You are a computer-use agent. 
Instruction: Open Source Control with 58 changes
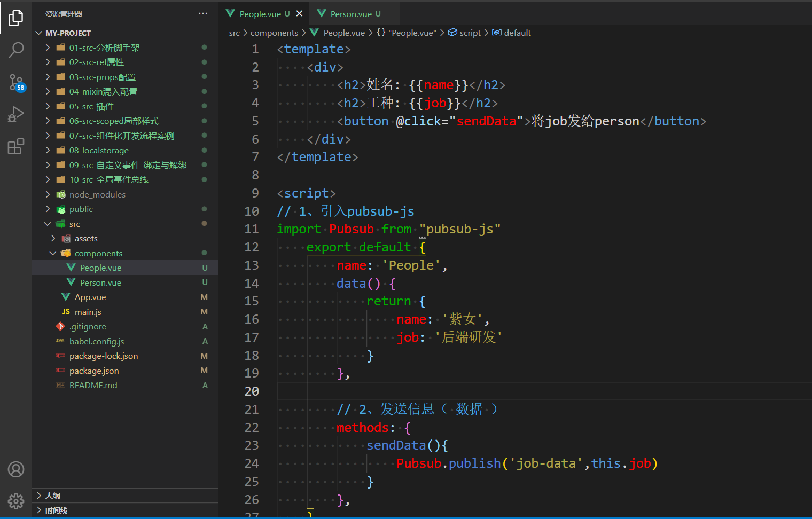[16, 83]
